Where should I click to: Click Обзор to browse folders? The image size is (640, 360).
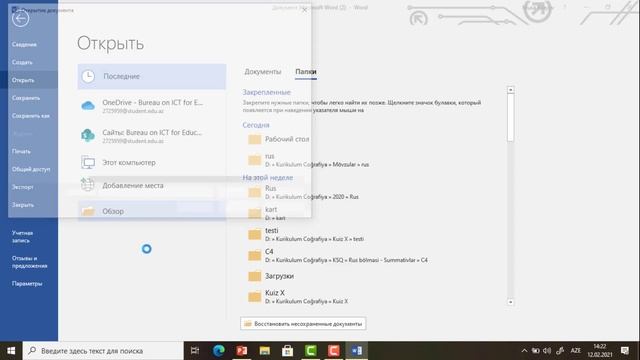[151, 211]
